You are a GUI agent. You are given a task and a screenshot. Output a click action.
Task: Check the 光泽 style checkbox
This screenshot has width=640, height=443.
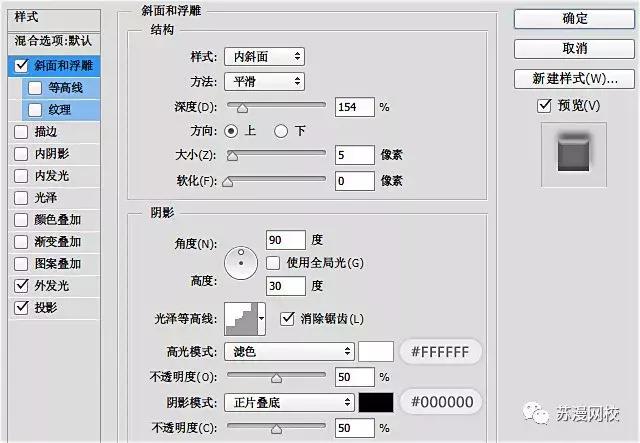[x=21, y=198]
